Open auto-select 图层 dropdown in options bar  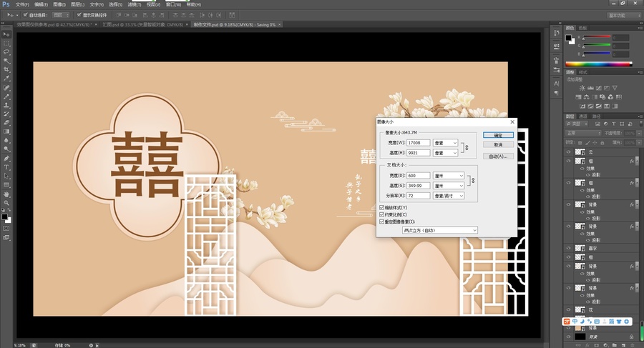tap(62, 15)
